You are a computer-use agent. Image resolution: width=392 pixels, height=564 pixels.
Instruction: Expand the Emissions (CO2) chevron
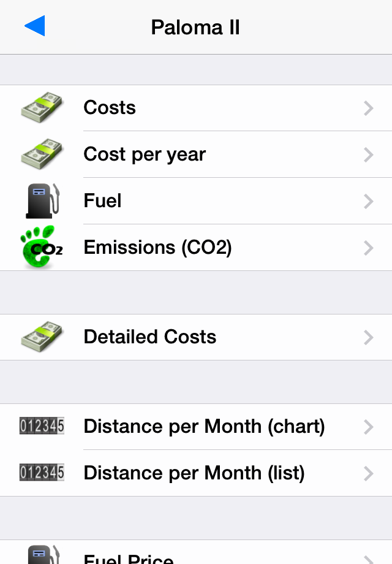click(369, 248)
